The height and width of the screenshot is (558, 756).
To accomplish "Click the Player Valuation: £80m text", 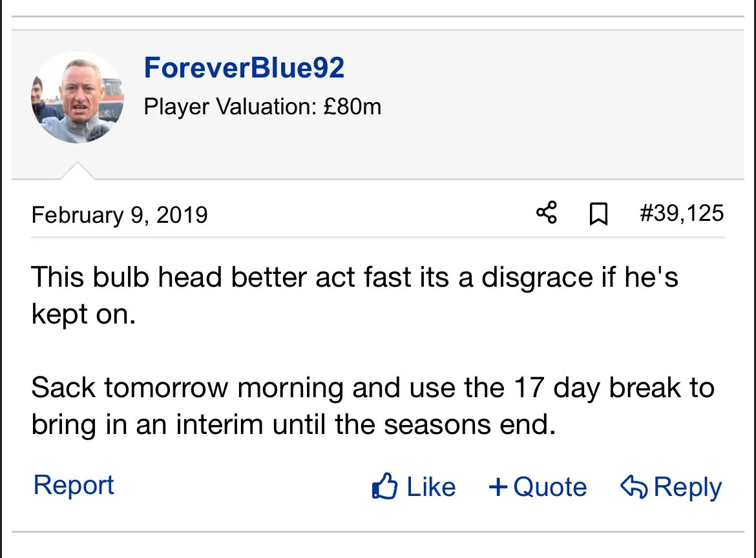I will pos(262,107).
